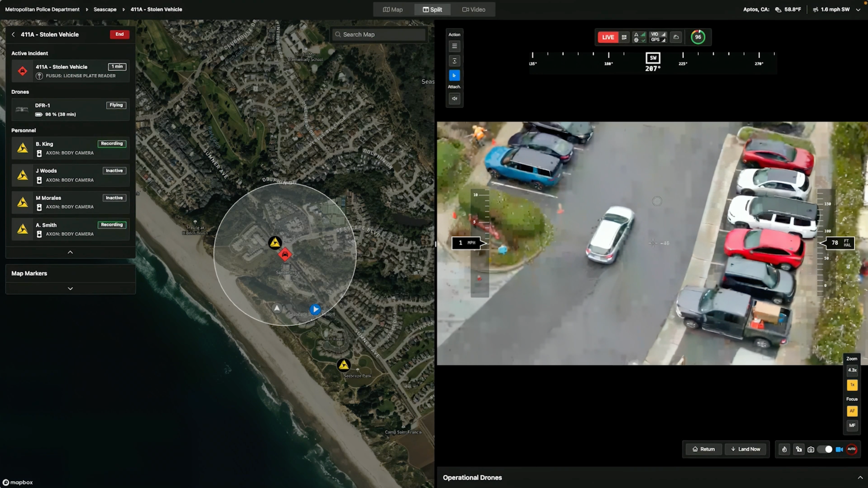Click the Search Map input field
The width and height of the screenshot is (868, 488).
[380, 34]
